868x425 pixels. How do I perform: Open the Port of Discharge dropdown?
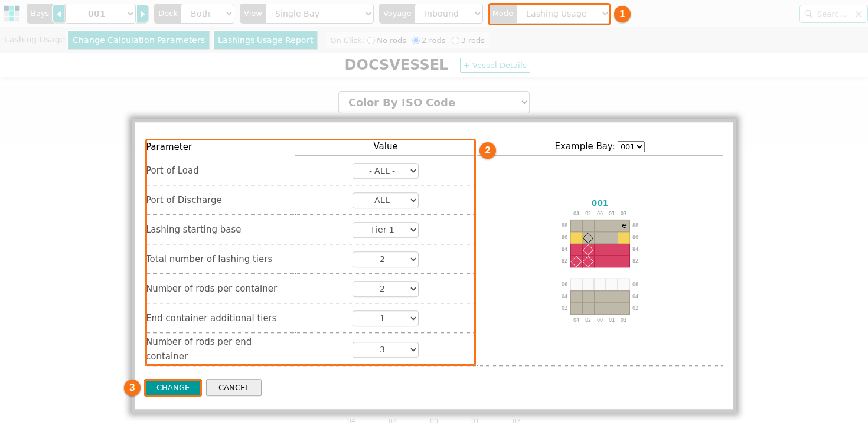pos(386,200)
